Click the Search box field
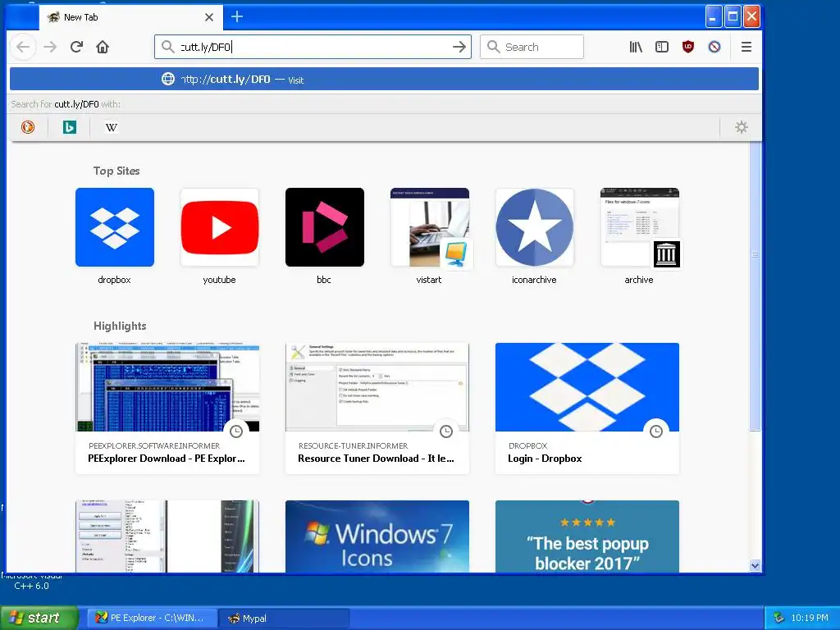 tap(532, 47)
